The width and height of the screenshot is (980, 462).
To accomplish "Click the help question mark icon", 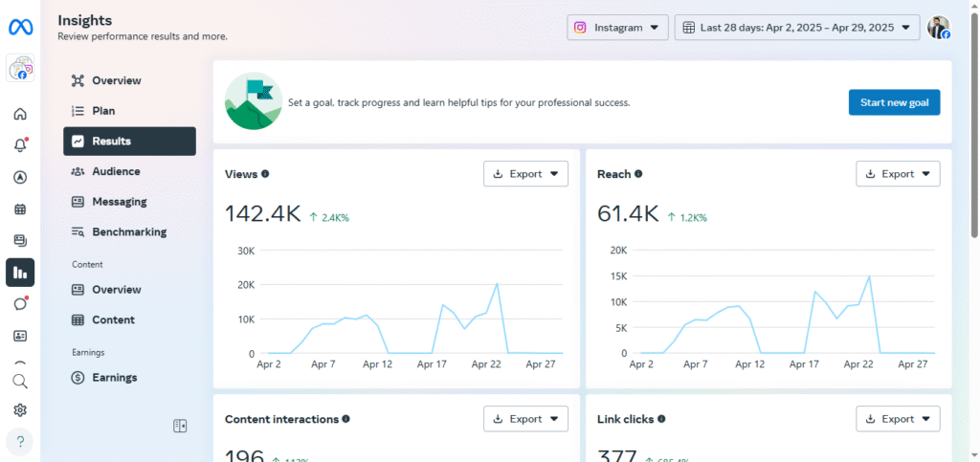I will (x=20, y=442).
